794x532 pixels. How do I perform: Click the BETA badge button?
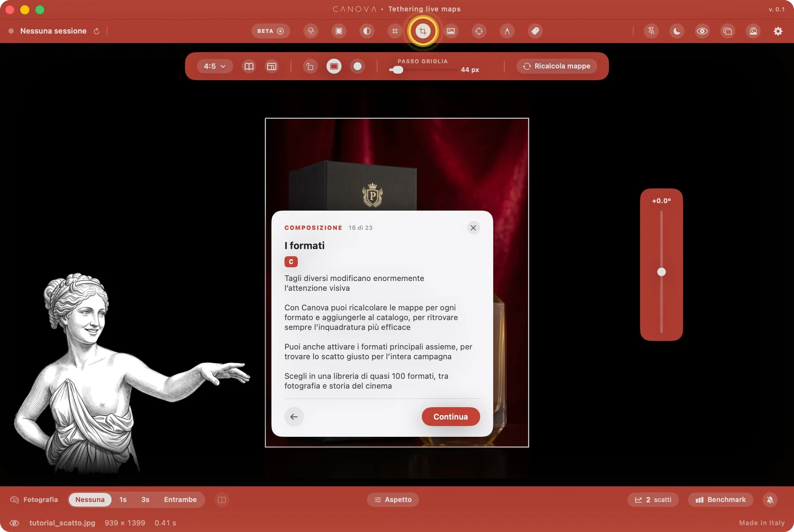tap(270, 31)
